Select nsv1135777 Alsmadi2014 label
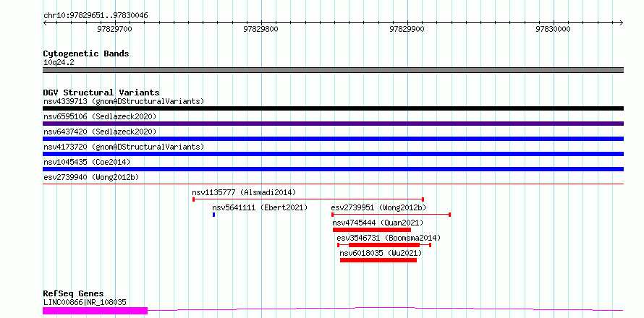Image resolution: width=644 pixels, height=318 pixels. [x=244, y=192]
